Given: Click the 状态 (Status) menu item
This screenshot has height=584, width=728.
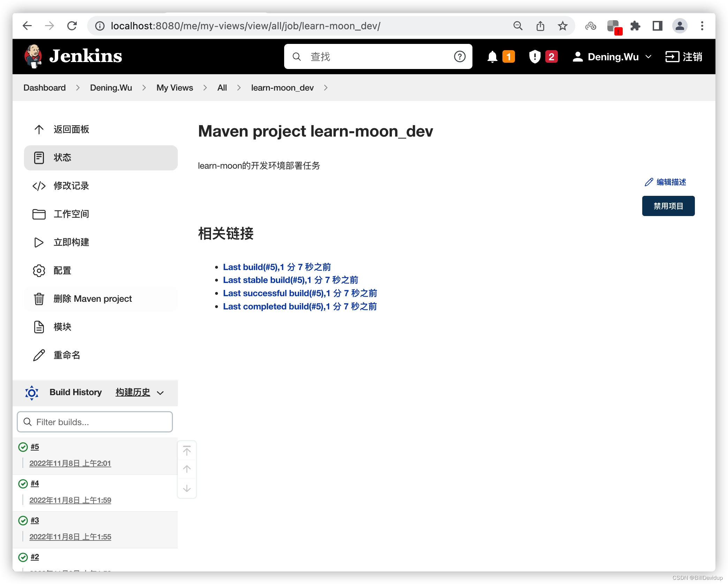Looking at the screenshot, I should click(x=63, y=157).
